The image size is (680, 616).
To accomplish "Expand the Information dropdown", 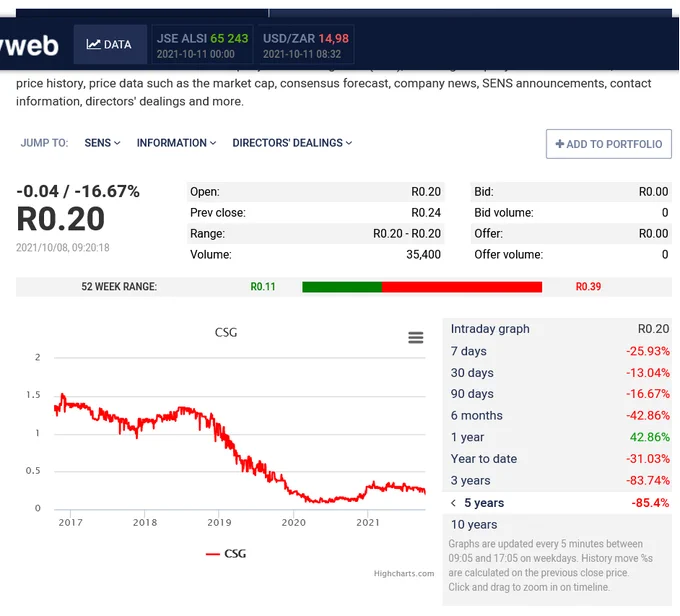I will click(x=176, y=143).
